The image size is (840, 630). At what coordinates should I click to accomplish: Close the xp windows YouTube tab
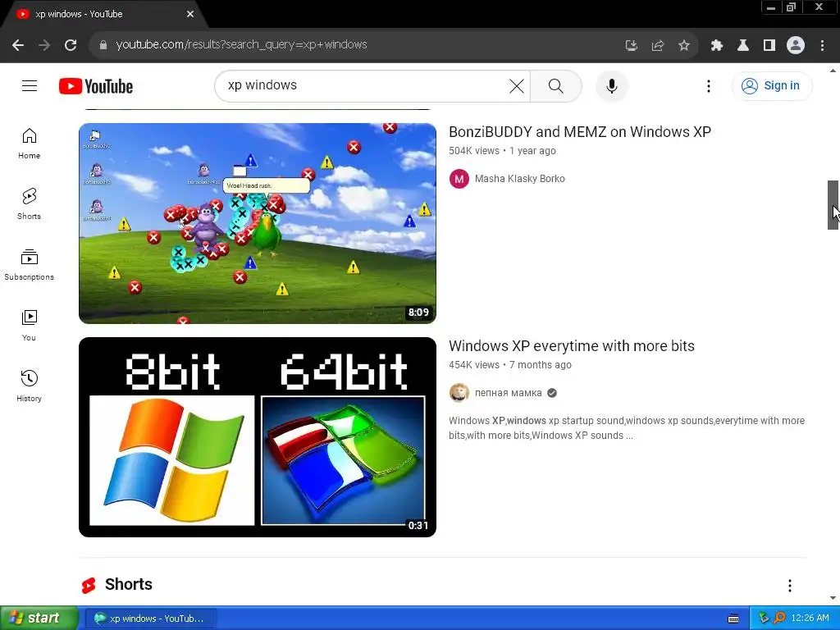tap(190, 14)
